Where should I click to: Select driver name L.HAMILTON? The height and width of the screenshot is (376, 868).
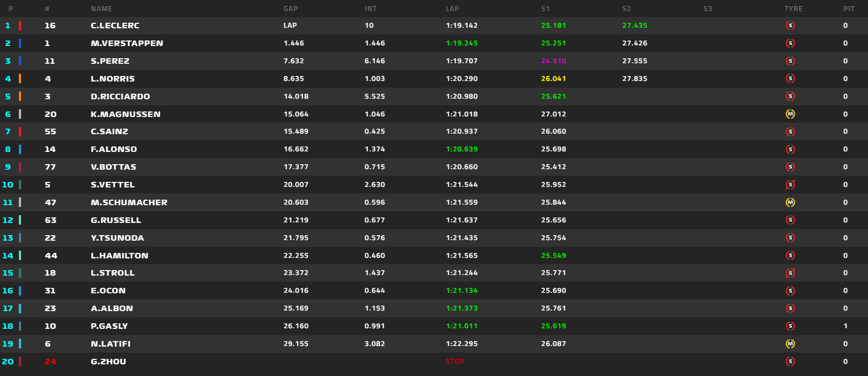click(120, 256)
